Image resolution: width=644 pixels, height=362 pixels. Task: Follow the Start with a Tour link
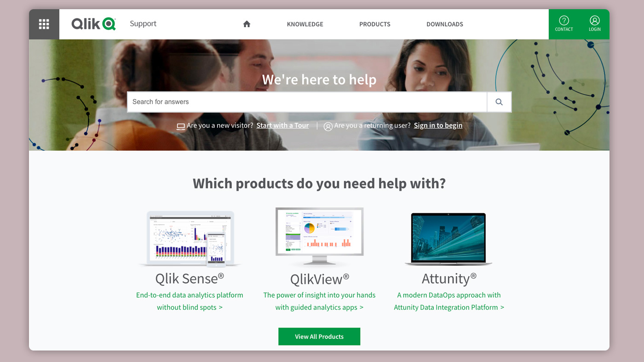point(282,125)
